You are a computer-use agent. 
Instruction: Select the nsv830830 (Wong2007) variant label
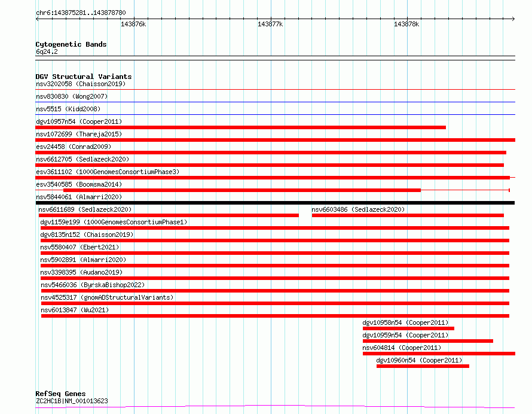(x=72, y=96)
